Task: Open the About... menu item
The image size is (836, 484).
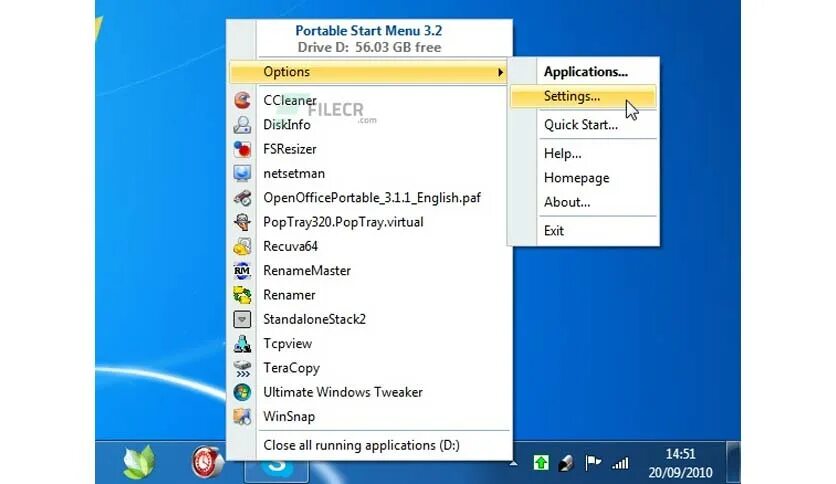Action: click(x=567, y=202)
